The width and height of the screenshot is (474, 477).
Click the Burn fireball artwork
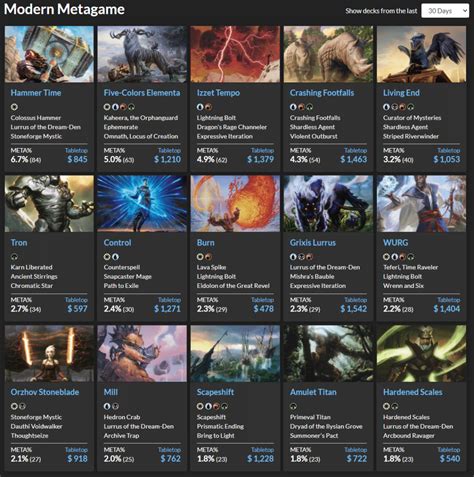[x=235, y=204]
